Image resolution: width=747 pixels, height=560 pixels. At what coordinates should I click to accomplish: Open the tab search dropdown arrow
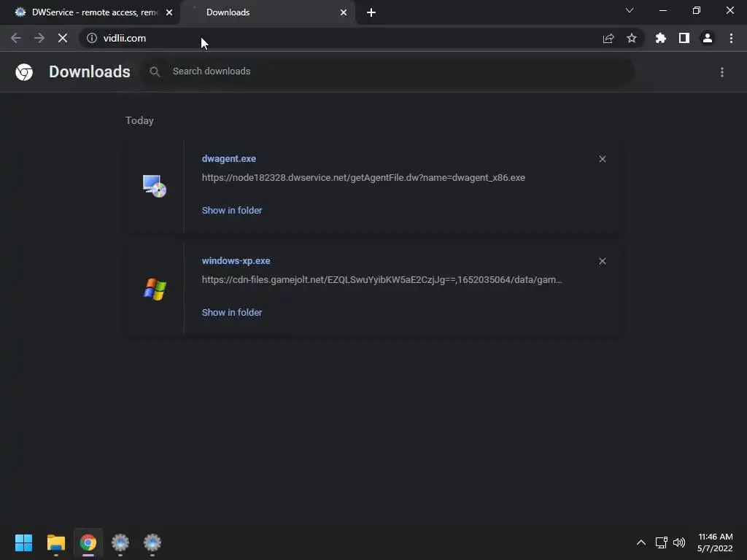pyautogui.click(x=630, y=10)
